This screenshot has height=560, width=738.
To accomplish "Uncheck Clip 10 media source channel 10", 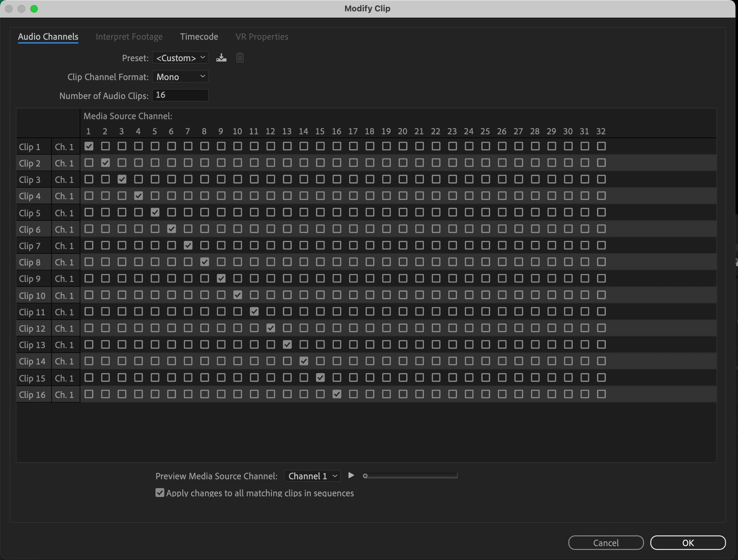I will click(x=237, y=295).
